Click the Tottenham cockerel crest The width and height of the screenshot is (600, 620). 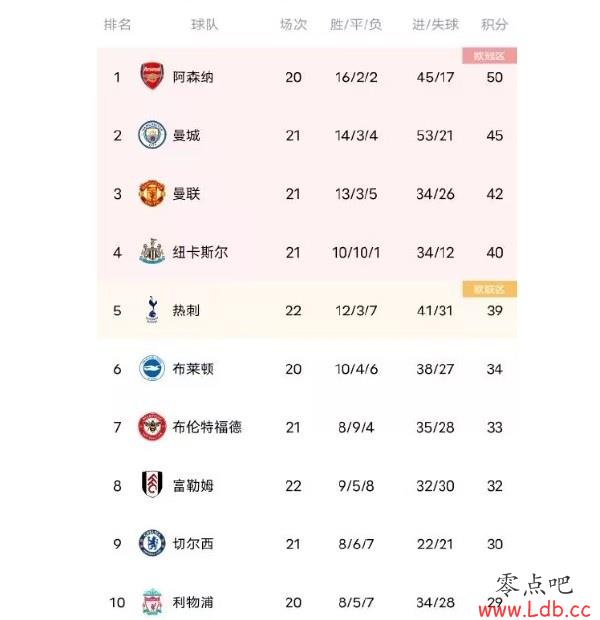[x=152, y=310]
